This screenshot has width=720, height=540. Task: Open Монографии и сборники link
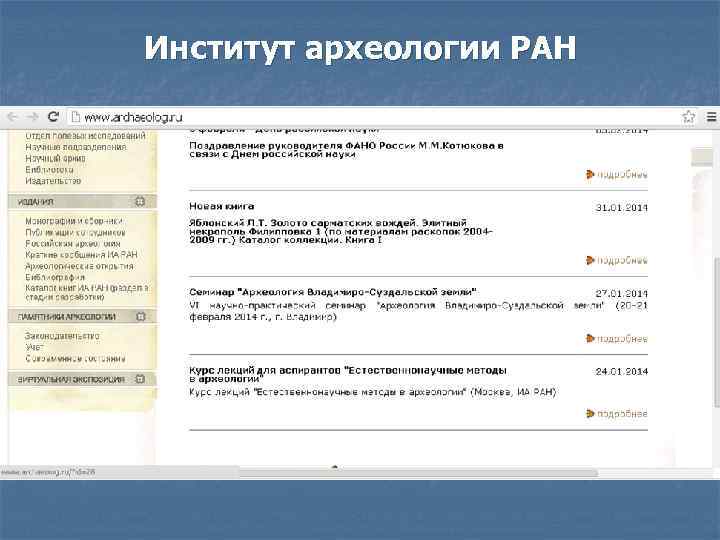pos(74,221)
